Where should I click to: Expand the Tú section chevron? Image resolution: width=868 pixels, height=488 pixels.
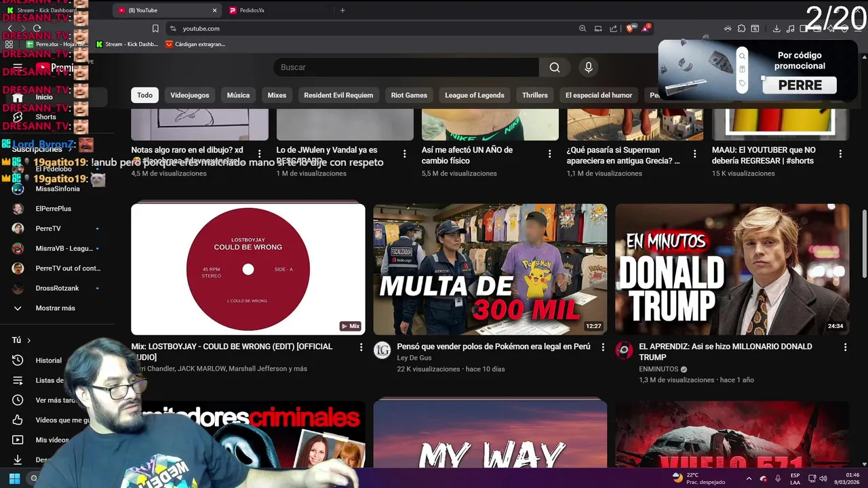click(28, 340)
